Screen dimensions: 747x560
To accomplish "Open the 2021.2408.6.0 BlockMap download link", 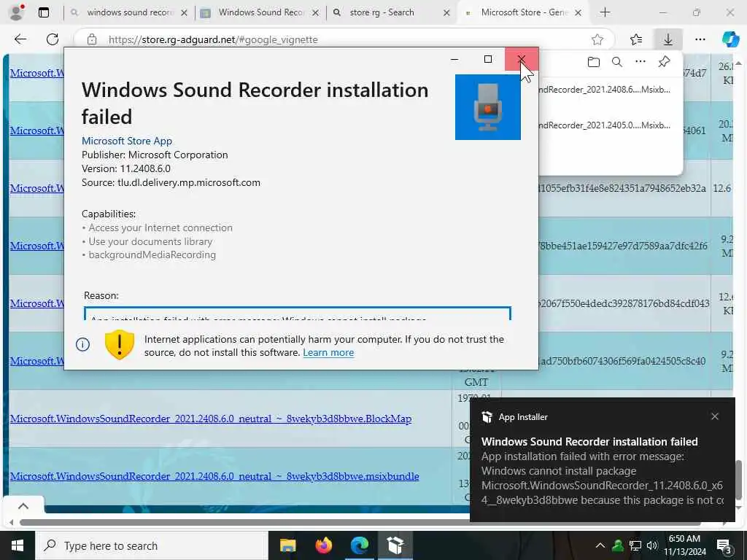I will pos(211,419).
